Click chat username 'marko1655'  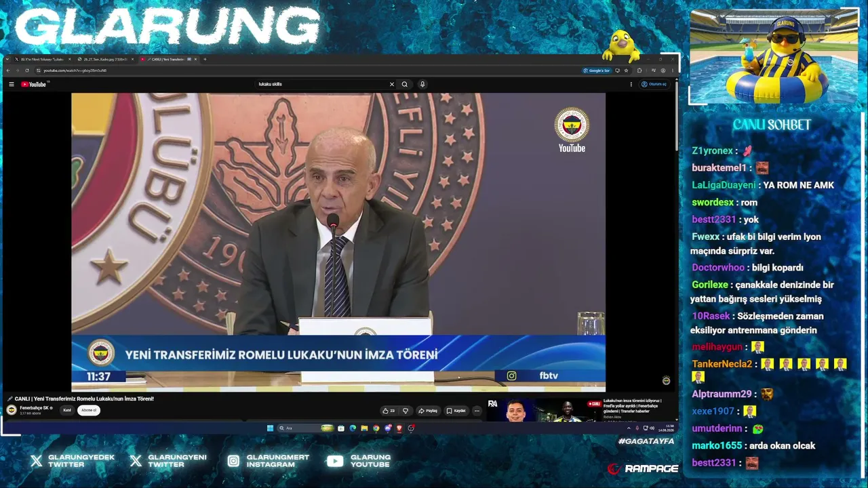[x=717, y=445]
